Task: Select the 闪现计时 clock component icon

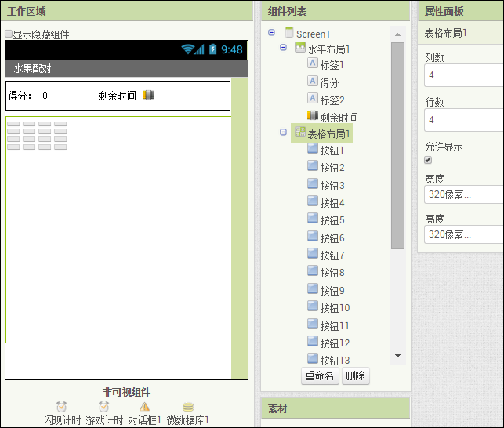Action: (61, 407)
